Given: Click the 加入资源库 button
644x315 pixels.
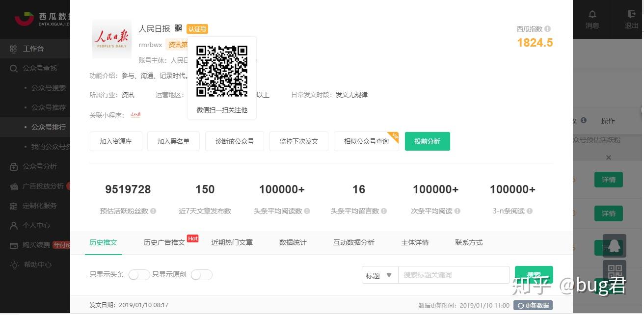Looking at the screenshot, I should tap(116, 141).
